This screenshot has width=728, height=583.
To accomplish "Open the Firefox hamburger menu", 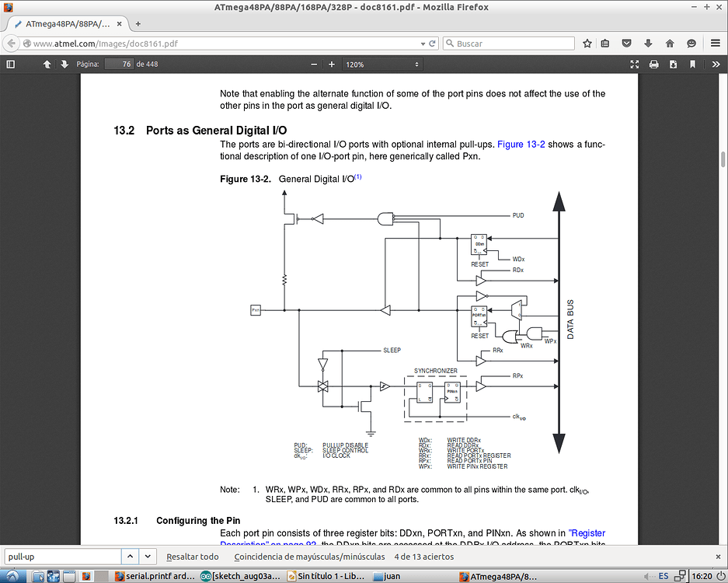I will click(714, 44).
